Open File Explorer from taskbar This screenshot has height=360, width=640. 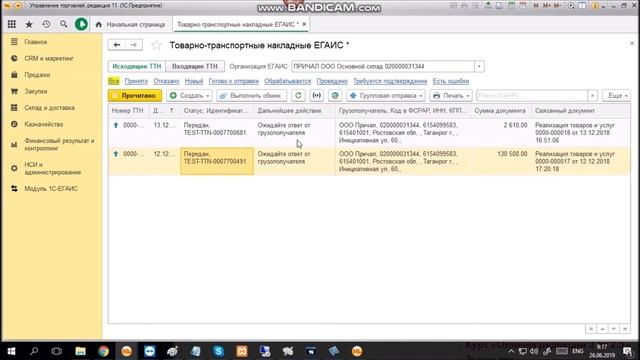[80, 351]
